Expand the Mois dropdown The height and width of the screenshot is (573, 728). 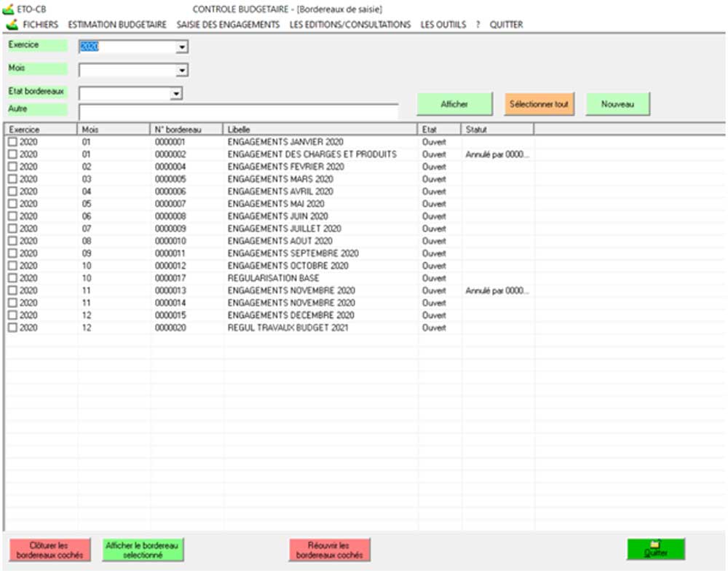click(182, 71)
